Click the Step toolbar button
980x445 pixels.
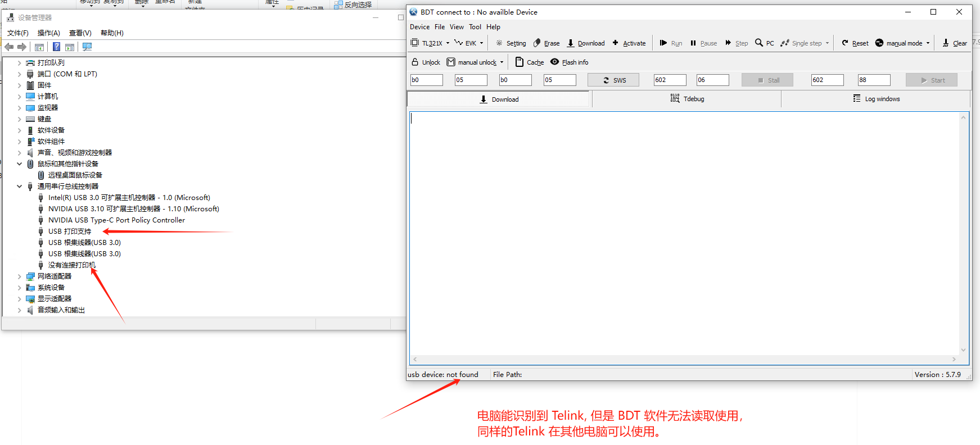click(737, 43)
